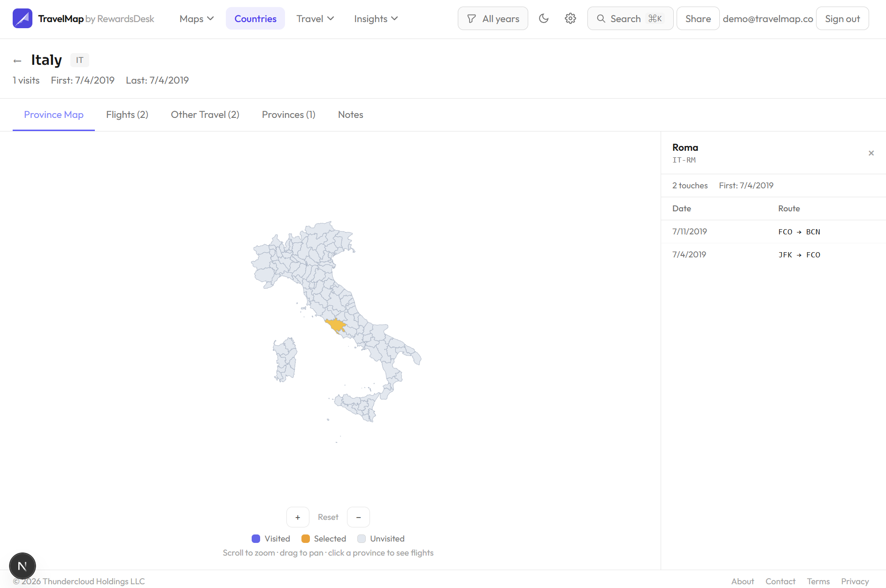Open the Other Travel (2) tab
This screenshot has height=588, width=886.
point(205,115)
